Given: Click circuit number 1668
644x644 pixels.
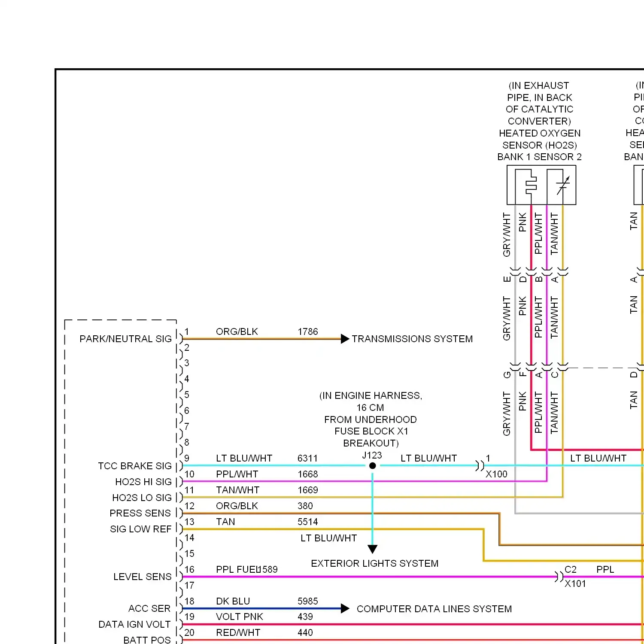Looking at the screenshot, I should click(x=308, y=474).
